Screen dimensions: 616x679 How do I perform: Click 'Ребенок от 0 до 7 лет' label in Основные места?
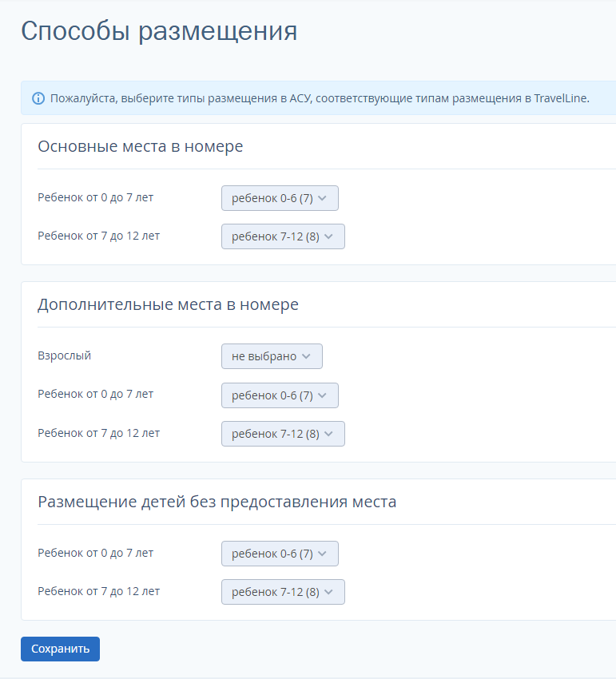tap(96, 197)
